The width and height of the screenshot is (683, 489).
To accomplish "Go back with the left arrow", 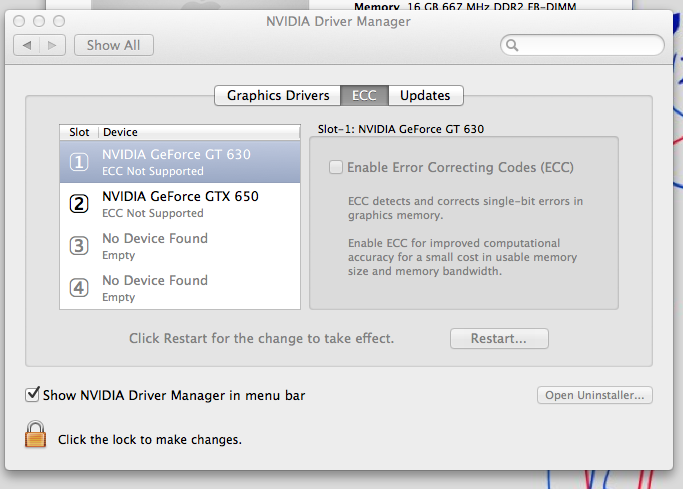I will [x=27, y=45].
